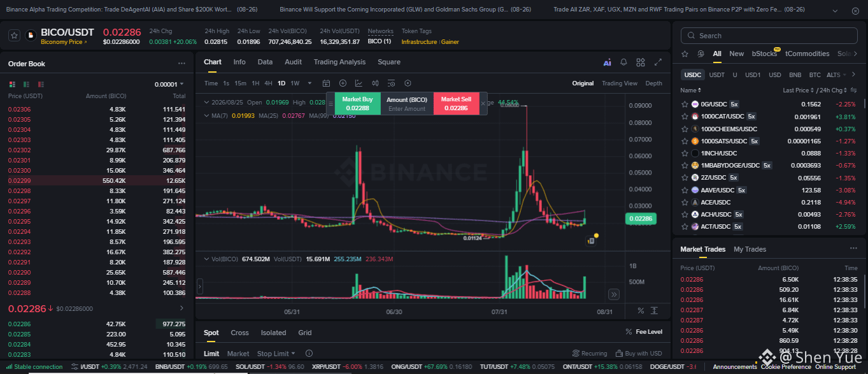Select the bStocks market category tab
The height and width of the screenshot is (374, 868).
764,54
